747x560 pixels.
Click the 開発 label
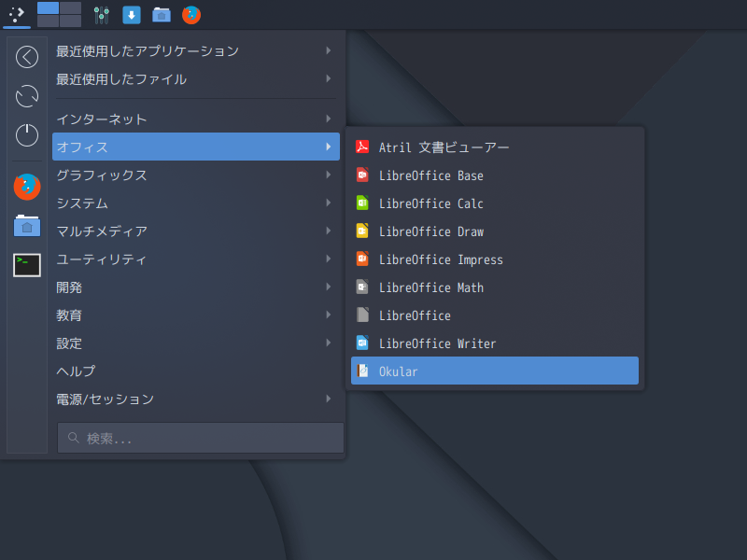[69, 287]
